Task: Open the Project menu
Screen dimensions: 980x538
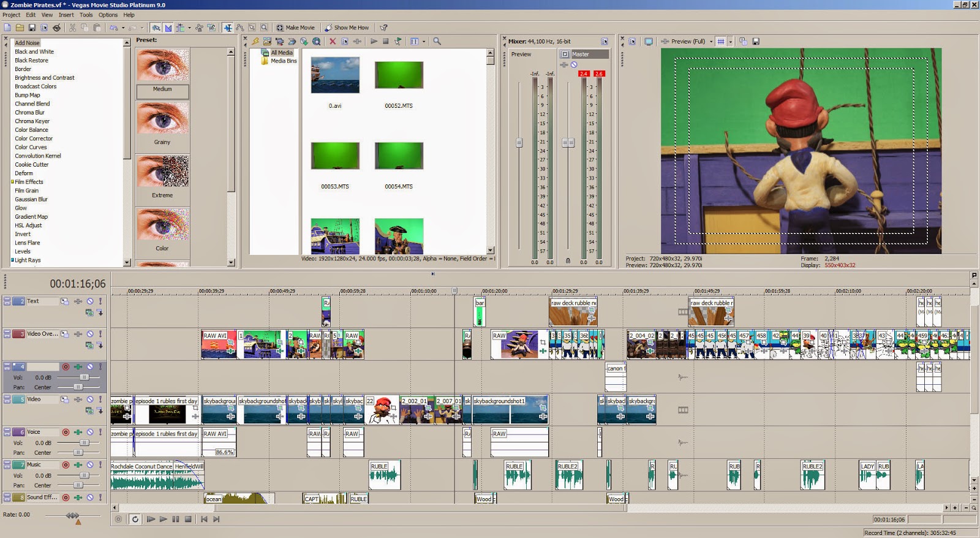Action: click(x=11, y=15)
